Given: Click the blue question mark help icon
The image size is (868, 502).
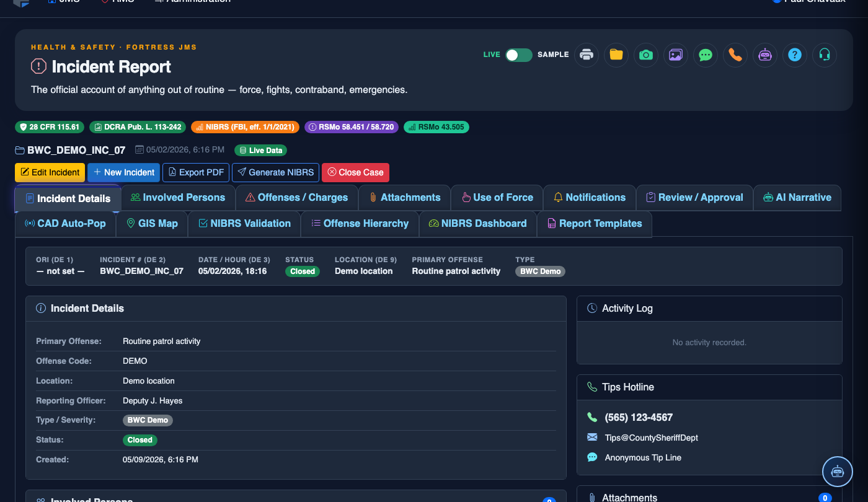Looking at the screenshot, I should (x=795, y=55).
